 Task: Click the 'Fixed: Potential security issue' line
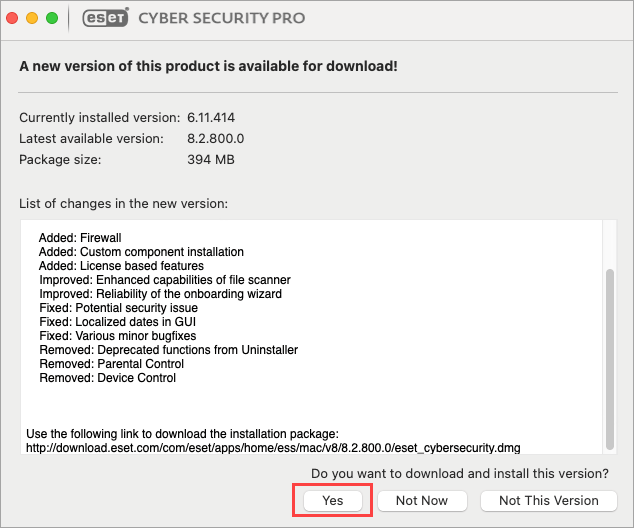[x=118, y=308]
